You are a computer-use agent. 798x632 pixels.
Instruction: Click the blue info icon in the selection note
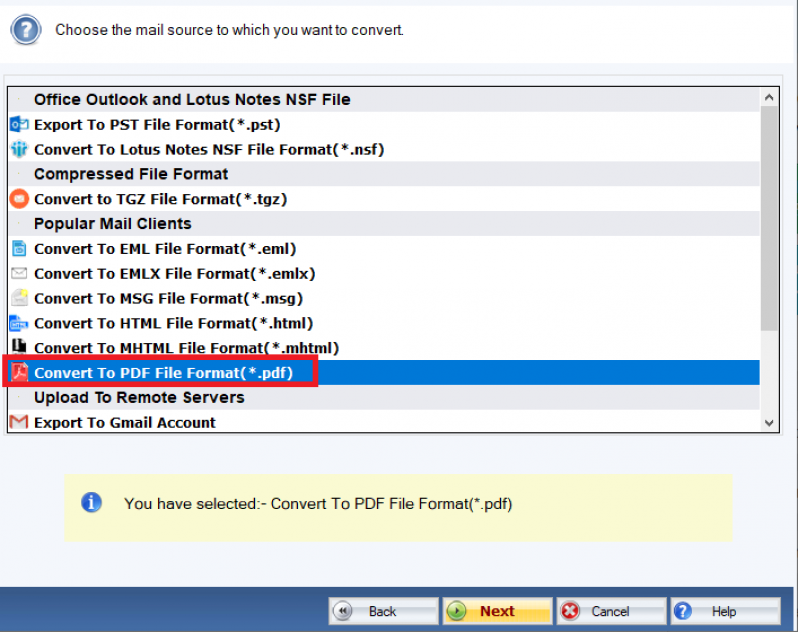[x=92, y=503]
